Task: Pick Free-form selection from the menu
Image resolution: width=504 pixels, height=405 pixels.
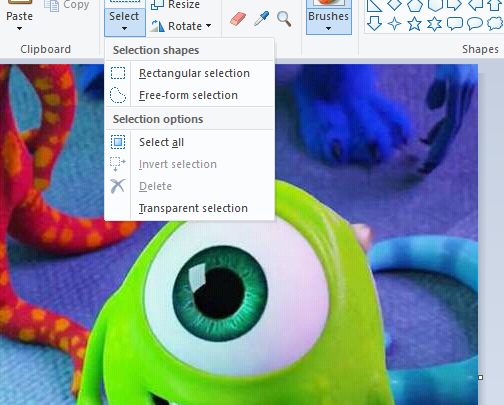Action: [x=189, y=95]
